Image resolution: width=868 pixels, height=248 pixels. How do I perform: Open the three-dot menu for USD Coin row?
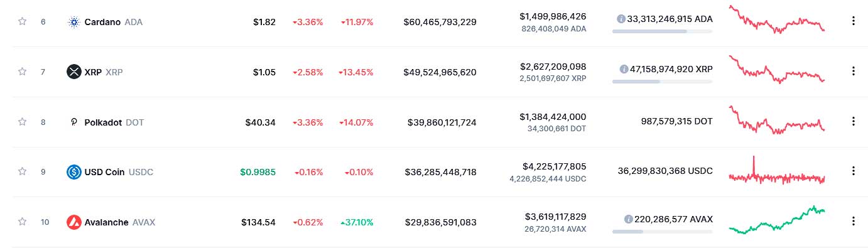[x=853, y=171]
